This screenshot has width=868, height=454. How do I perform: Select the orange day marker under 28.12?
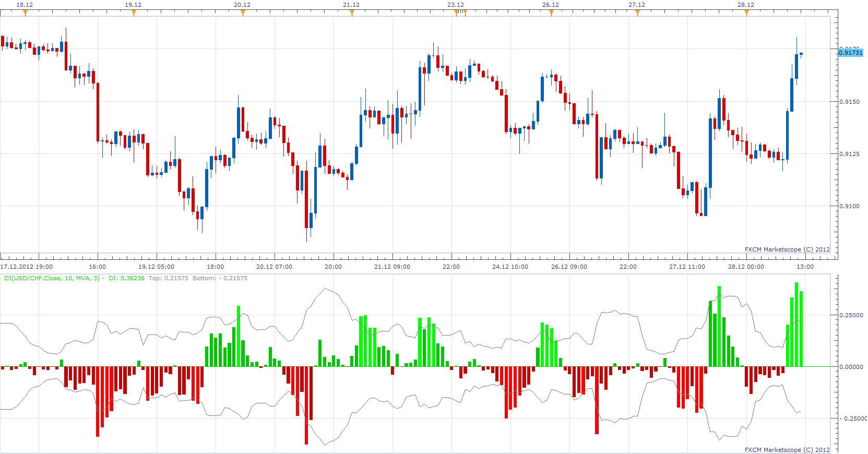(x=746, y=13)
